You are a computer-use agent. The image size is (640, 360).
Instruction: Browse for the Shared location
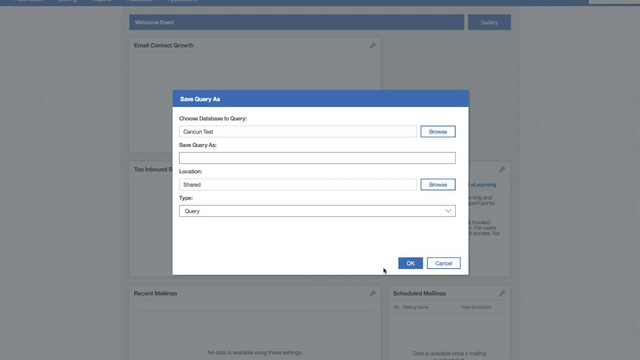(438, 184)
